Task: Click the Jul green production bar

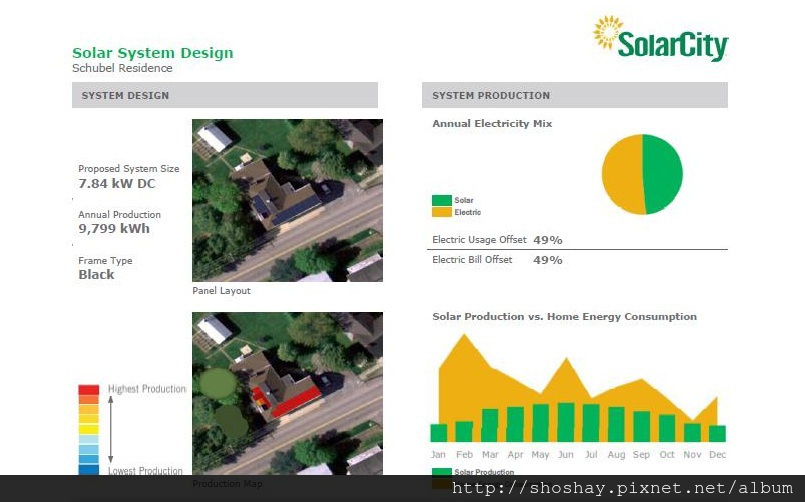Action: click(x=591, y=423)
